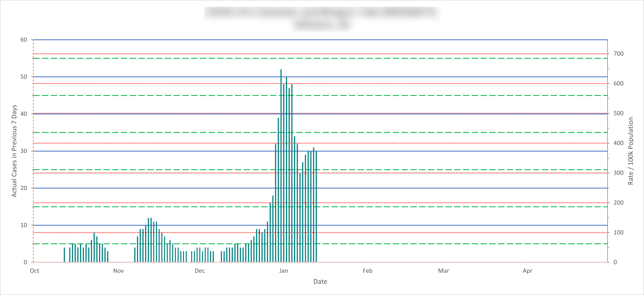
Task: Select the 'Actual Cases in Previous 7 Days' axis title
Action: point(14,151)
